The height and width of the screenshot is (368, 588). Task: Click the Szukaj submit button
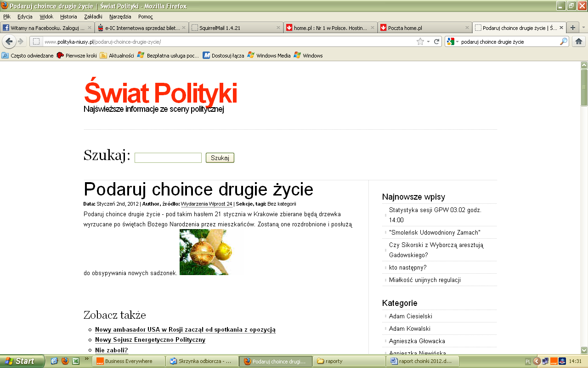pos(220,158)
